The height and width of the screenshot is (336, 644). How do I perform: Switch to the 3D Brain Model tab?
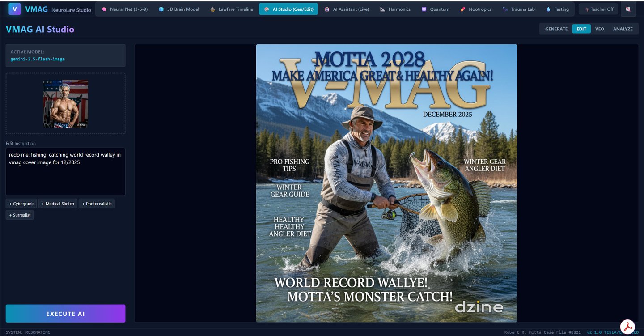pos(178,9)
